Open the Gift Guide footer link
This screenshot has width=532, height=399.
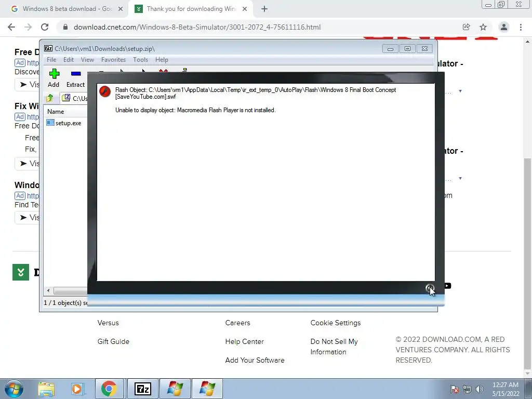(113, 341)
